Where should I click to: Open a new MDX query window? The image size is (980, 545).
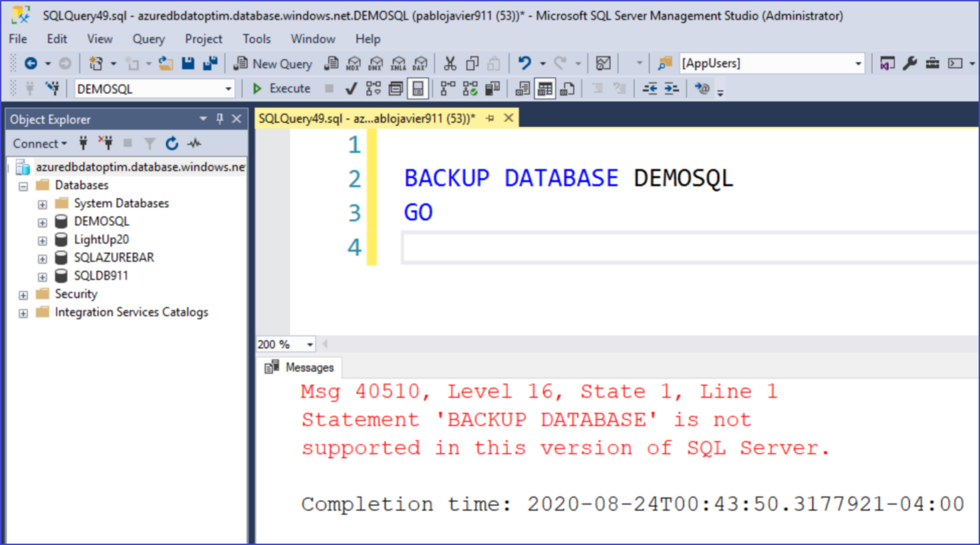pyautogui.click(x=353, y=63)
